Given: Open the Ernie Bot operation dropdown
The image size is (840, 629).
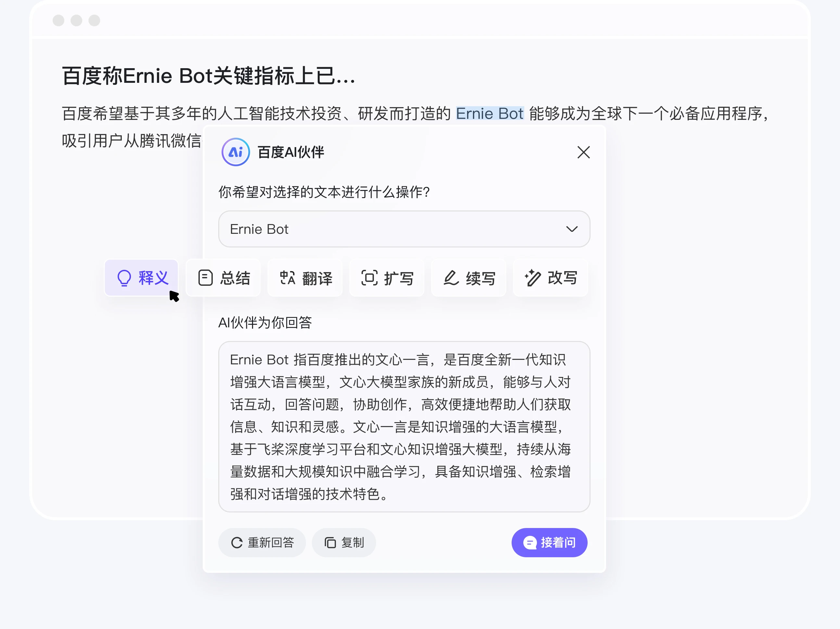Looking at the screenshot, I should tap(404, 229).
